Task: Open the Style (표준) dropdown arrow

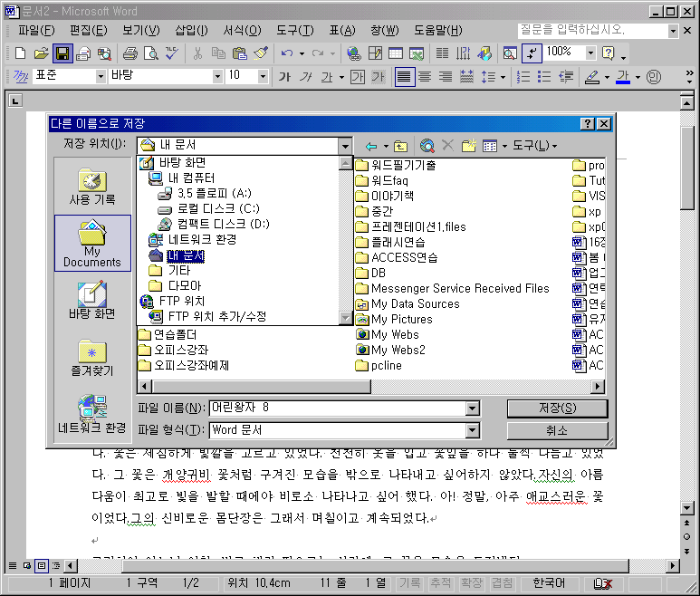Action: (101, 77)
